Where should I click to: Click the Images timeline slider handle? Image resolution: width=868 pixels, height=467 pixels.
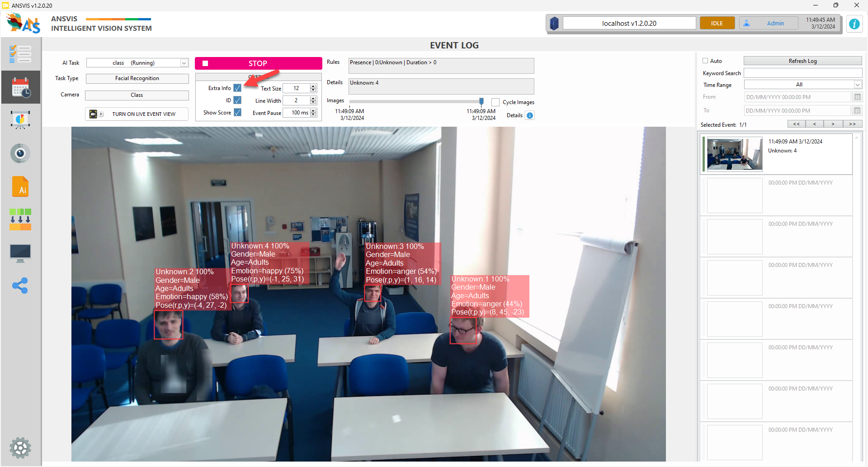[x=481, y=101]
